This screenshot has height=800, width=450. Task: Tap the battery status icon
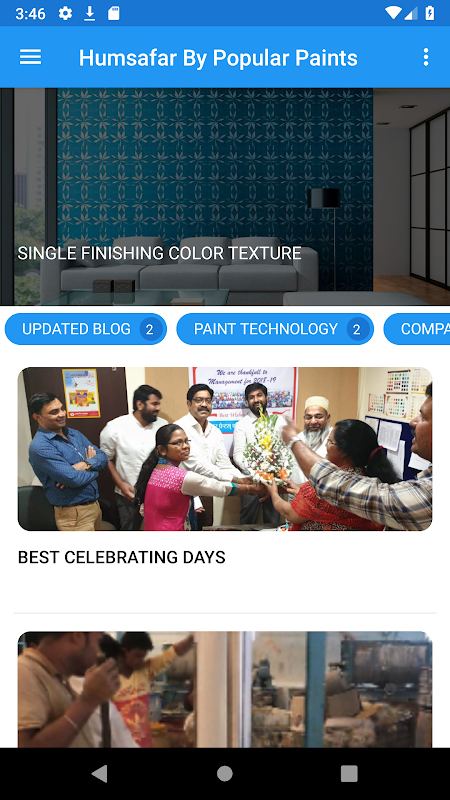[x=430, y=13]
